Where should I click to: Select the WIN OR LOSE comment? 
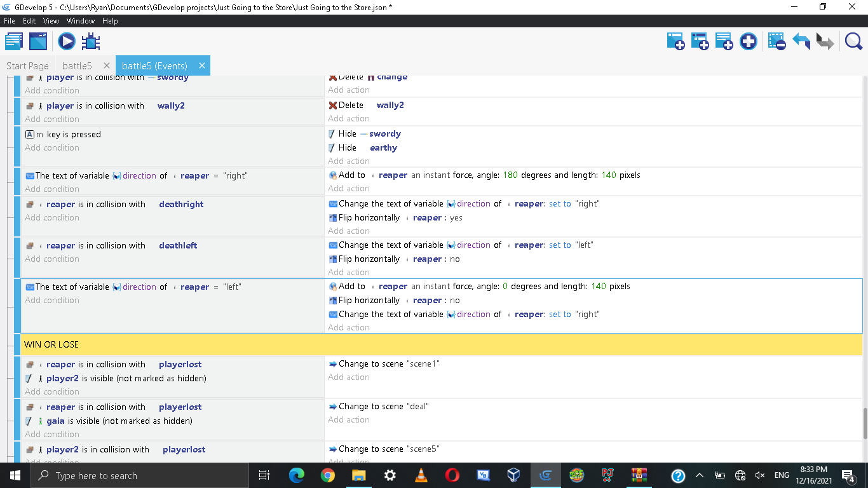tap(441, 344)
